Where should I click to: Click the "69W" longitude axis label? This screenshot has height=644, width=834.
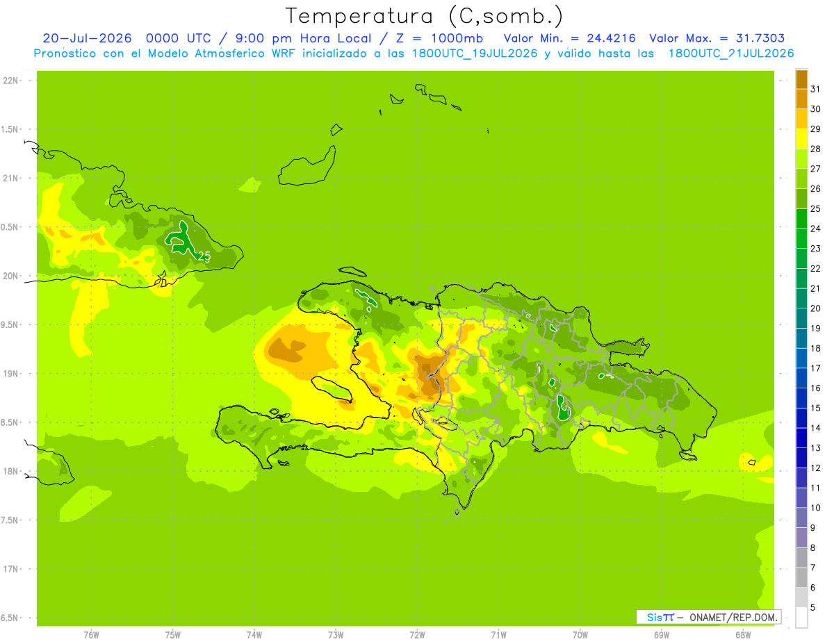(x=662, y=635)
